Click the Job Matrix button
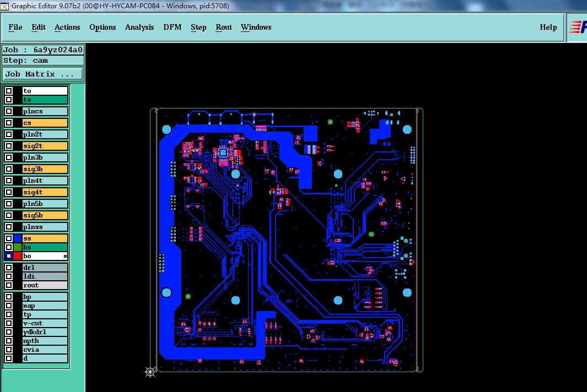 point(42,74)
